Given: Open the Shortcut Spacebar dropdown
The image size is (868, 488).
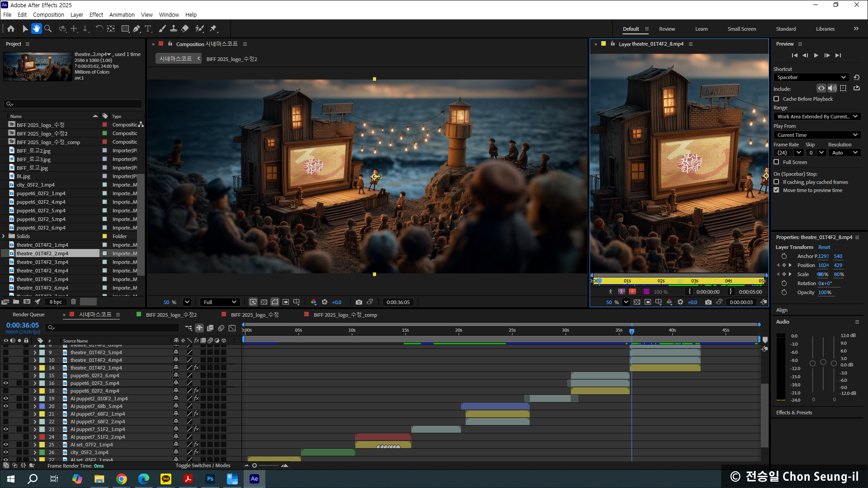Looking at the screenshot, I should pos(811,77).
